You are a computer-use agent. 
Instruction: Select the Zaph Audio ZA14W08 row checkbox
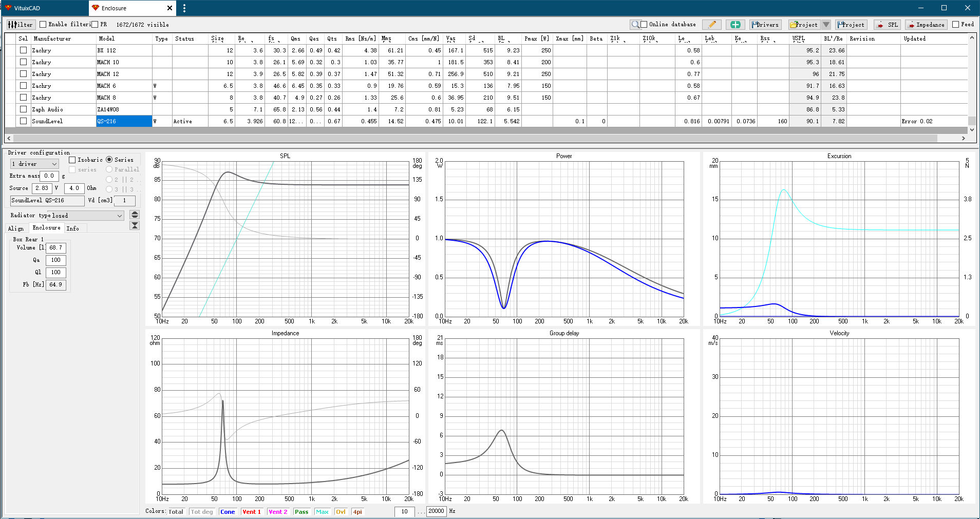pyautogui.click(x=23, y=109)
